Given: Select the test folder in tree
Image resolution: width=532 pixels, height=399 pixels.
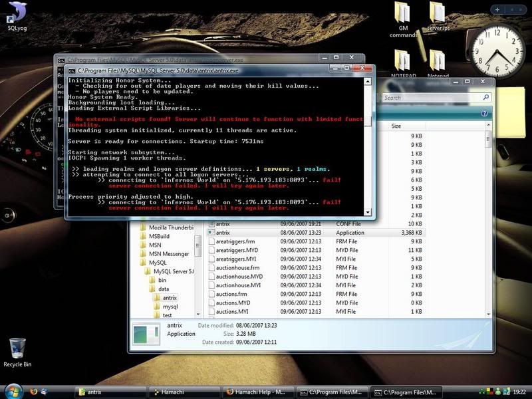Looking at the screenshot, I should click(x=168, y=315).
